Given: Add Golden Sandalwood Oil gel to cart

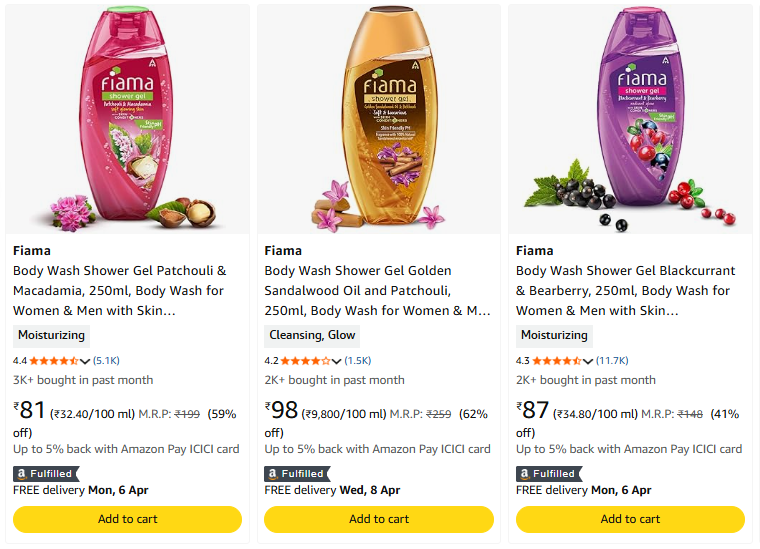Looking at the screenshot, I should (379, 519).
